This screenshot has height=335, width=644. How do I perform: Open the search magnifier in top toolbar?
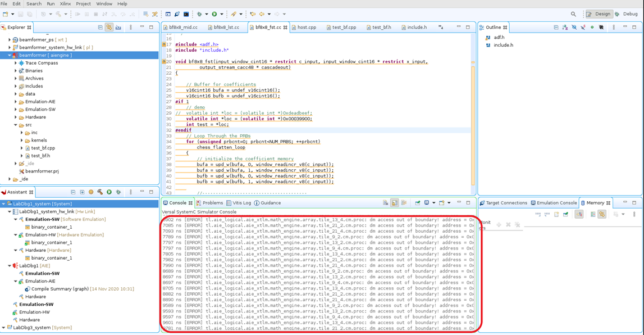pos(573,14)
